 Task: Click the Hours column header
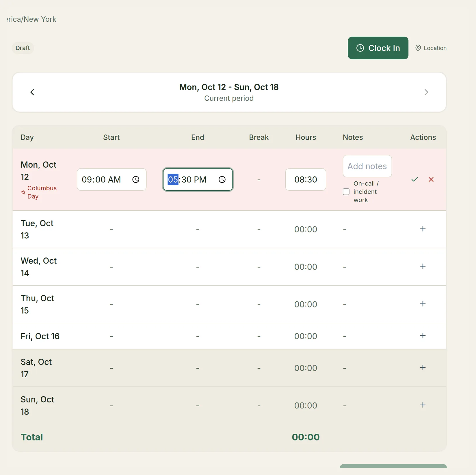coord(306,137)
